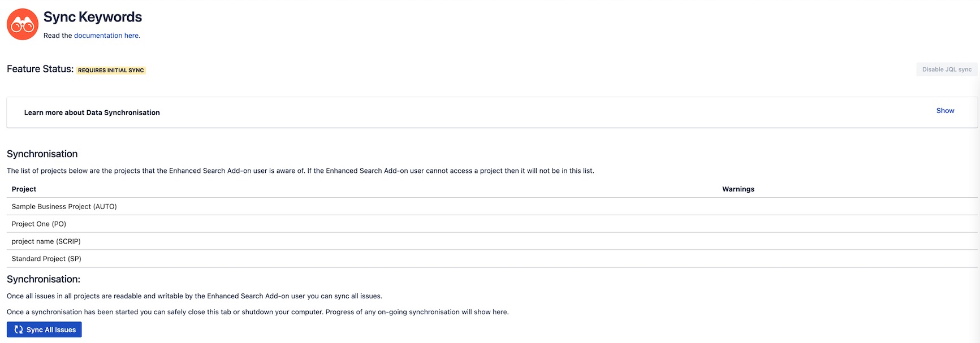This screenshot has width=980, height=343.
Task: Select Sample Business Project (AUTO) row
Action: [x=492, y=206]
